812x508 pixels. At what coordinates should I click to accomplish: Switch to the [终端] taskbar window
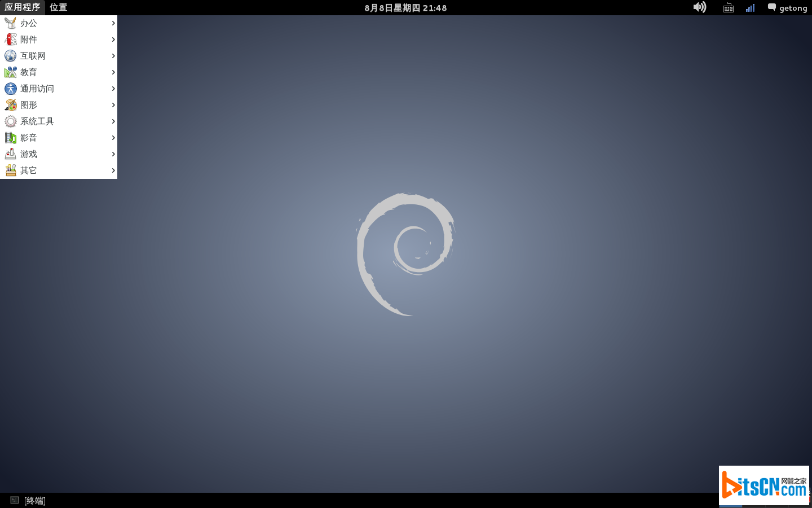(x=28, y=501)
